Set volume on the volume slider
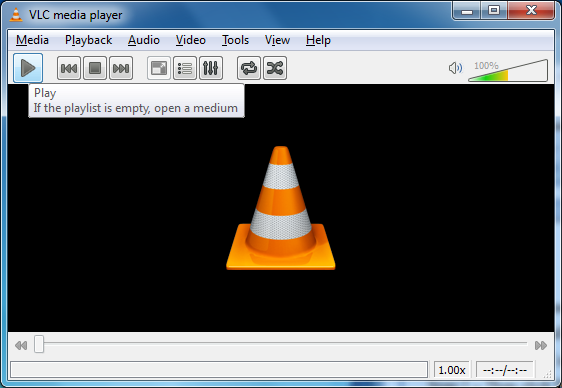Screen dimensions: 562x388 [x=508, y=71]
